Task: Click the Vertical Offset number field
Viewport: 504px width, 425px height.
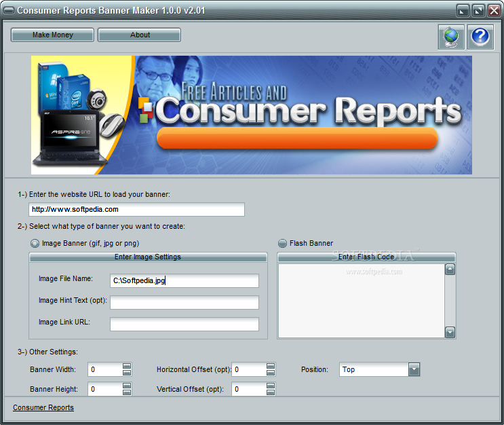Action: click(249, 389)
